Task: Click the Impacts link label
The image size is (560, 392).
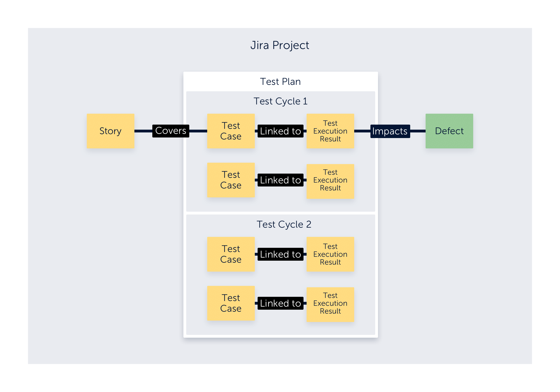Action: (390, 131)
